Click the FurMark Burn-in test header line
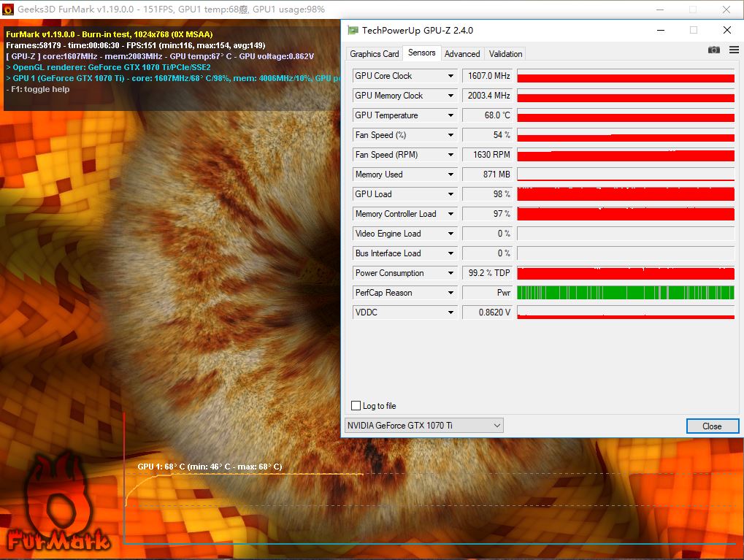 click(109, 34)
